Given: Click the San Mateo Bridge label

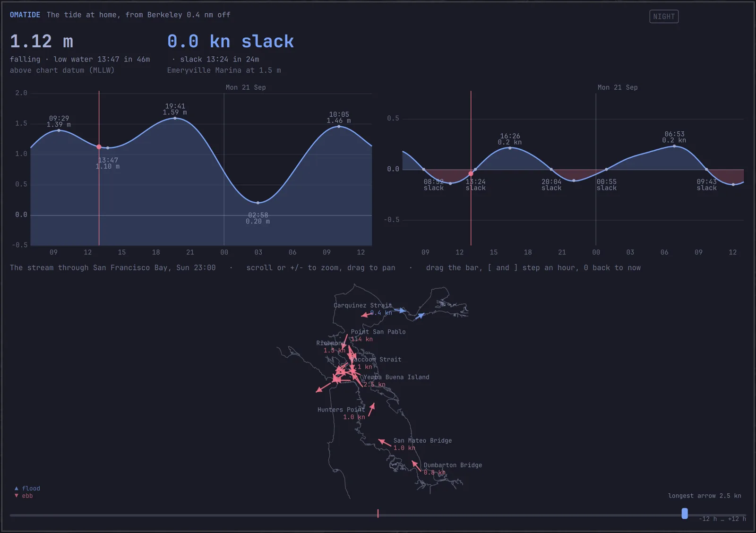Looking at the screenshot, I should (x=422, y=440).
